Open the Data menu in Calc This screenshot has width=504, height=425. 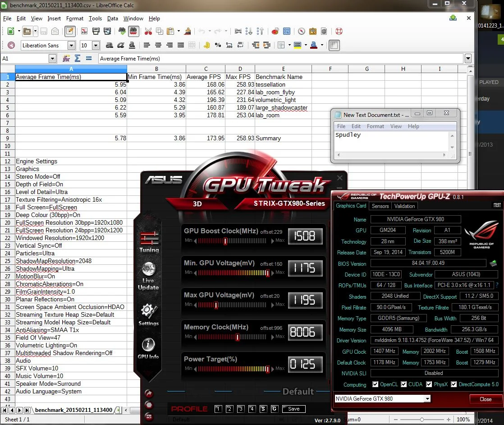(113, 18)
